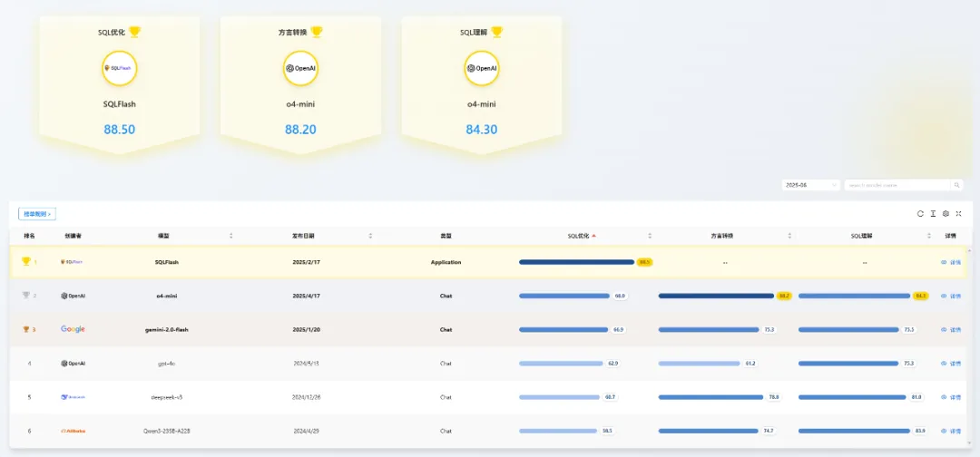Open the table density icon
Screen dimensions: 980x457
coord(933,213)
